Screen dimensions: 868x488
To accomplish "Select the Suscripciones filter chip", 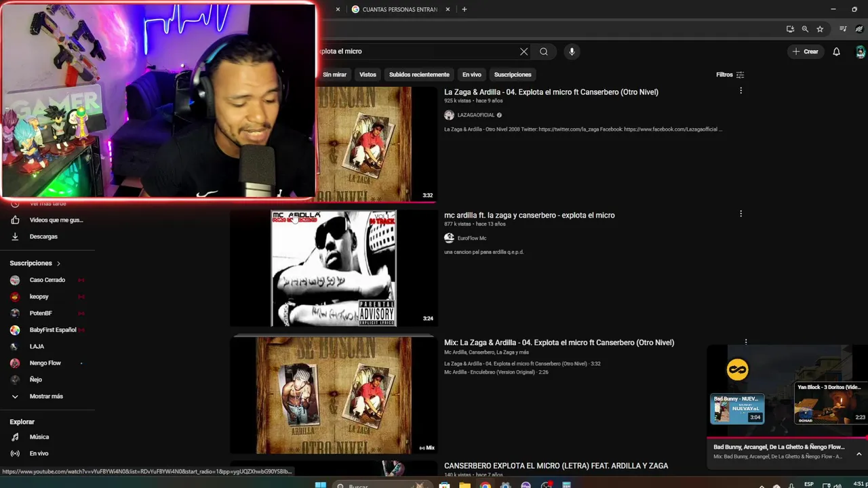I will (513, 75).
